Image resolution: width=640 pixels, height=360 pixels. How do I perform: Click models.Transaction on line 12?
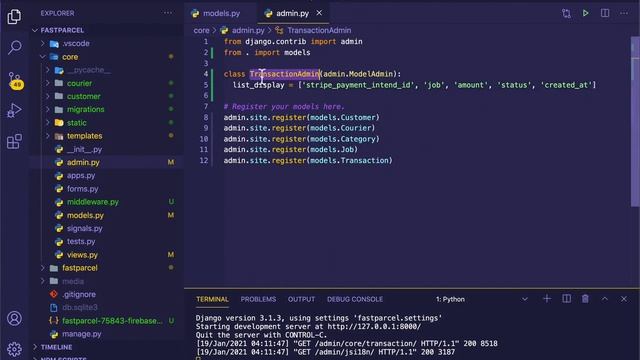coord(349,160)
